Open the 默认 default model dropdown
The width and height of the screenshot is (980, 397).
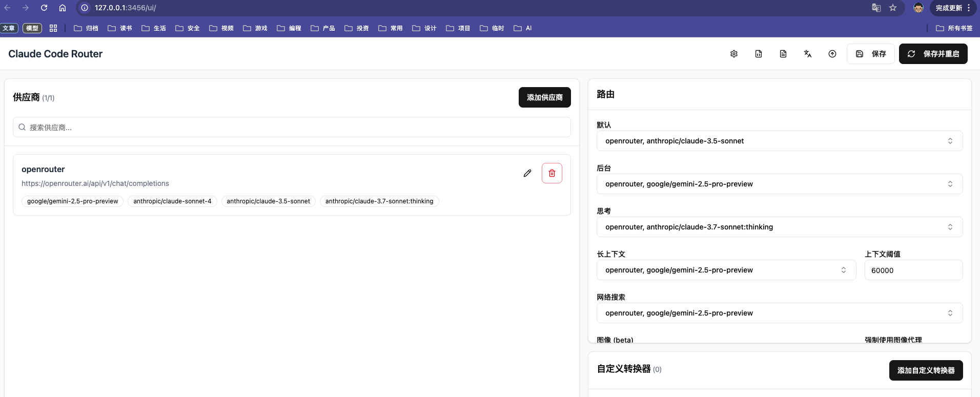[x=779, y=141]
